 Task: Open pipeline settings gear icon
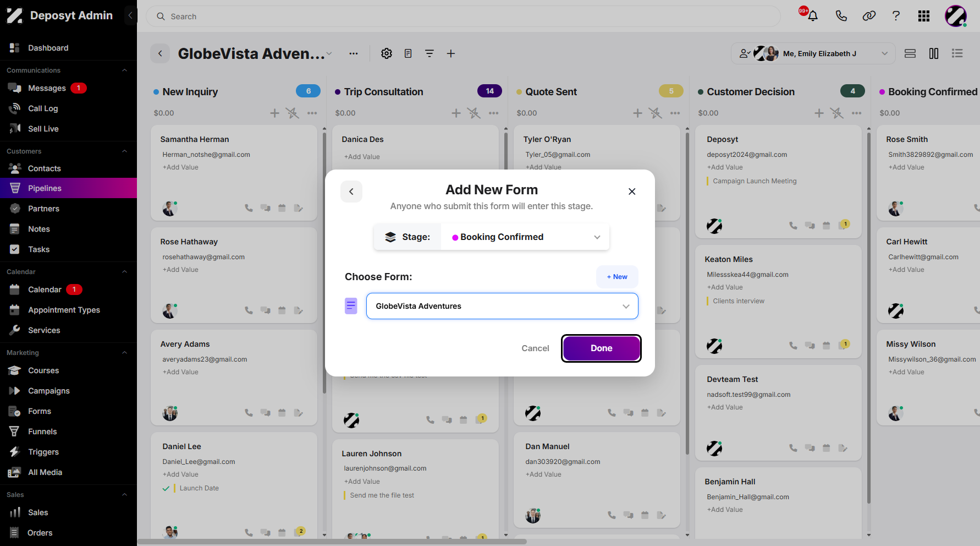(387, 53)
